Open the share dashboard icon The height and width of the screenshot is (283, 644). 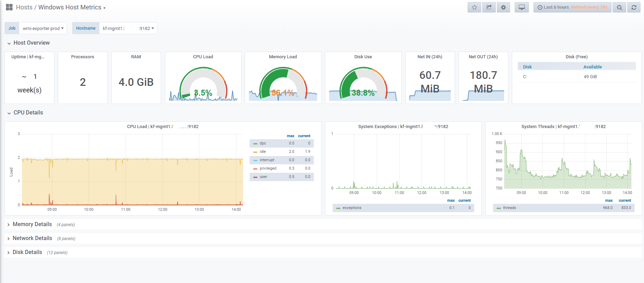point(489,7)
